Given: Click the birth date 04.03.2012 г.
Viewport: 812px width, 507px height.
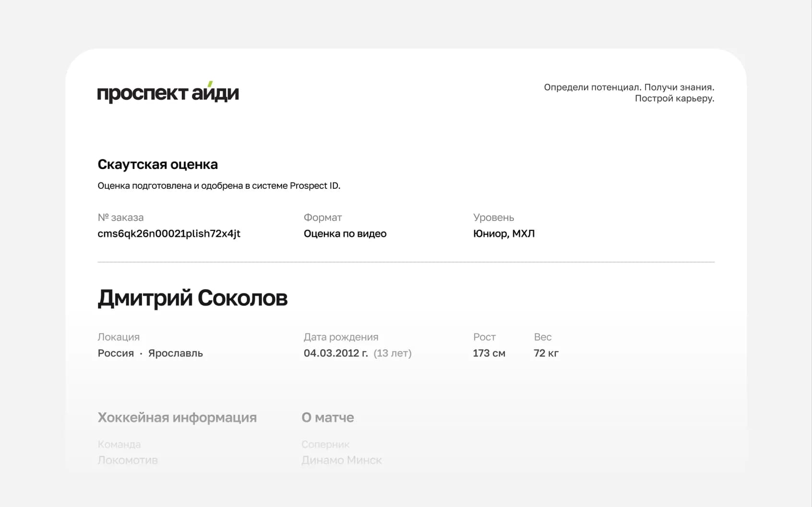Looking at the screenshot, I should point(336,353).
